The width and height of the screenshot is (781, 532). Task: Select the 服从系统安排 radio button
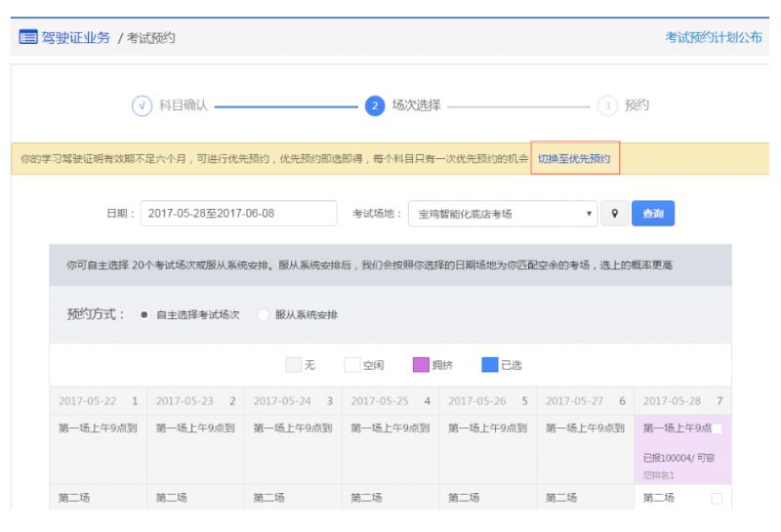tap(263, 315)
